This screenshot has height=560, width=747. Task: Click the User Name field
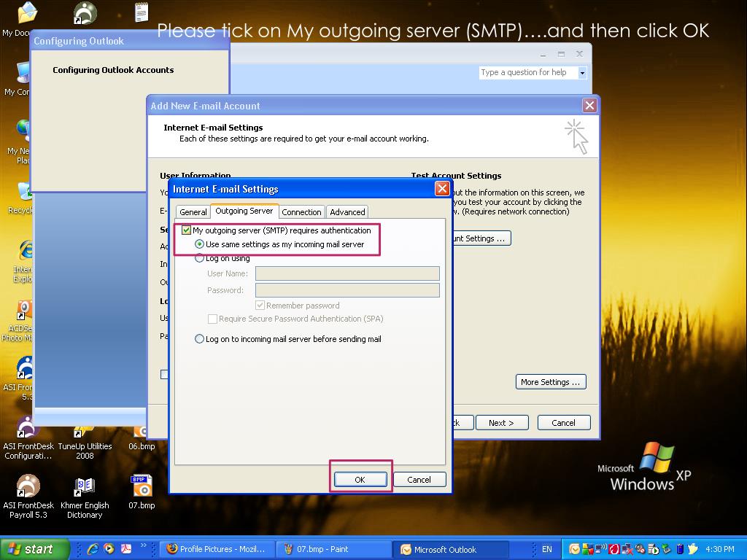click(x=347, y=273)
